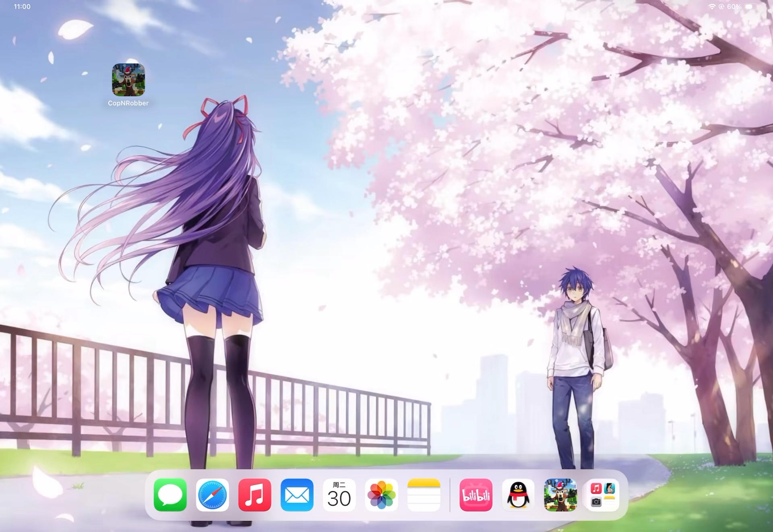Open the QQ penguin app

click(518, 495)
